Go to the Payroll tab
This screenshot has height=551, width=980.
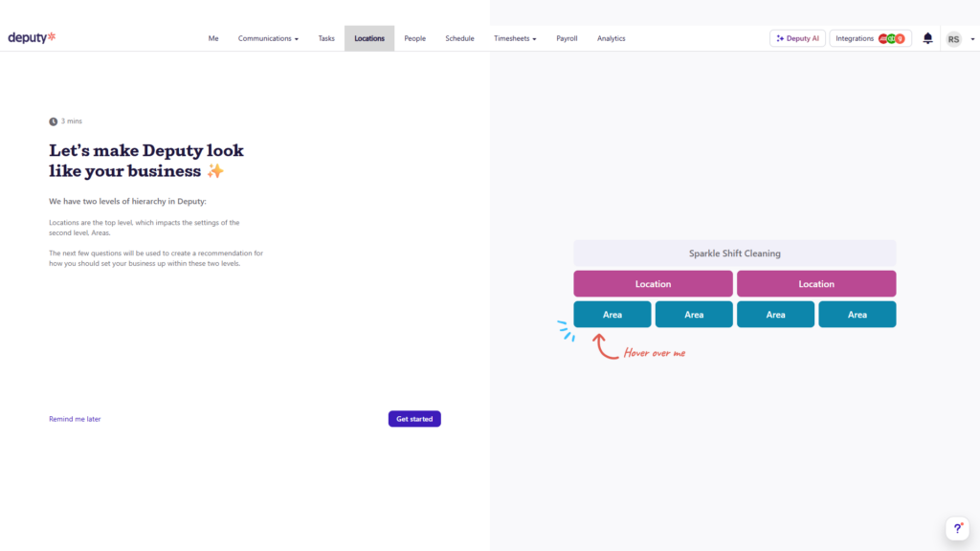pos(567,38)
